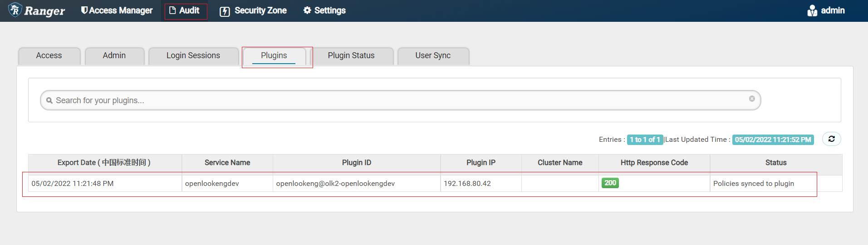Image resolution: width=868 pixels, height=245 pixels.
Task: Open the Audit menu item
Action: (x=185, y=10)
